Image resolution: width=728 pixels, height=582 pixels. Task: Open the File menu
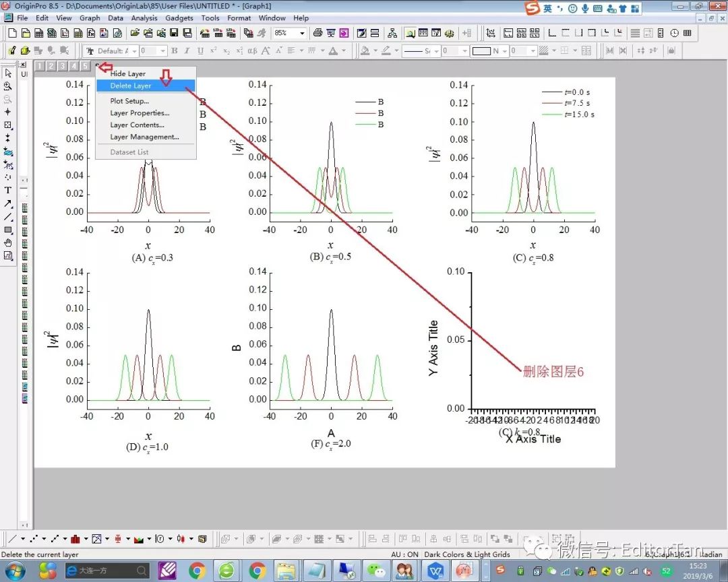(x=22, y=18)
